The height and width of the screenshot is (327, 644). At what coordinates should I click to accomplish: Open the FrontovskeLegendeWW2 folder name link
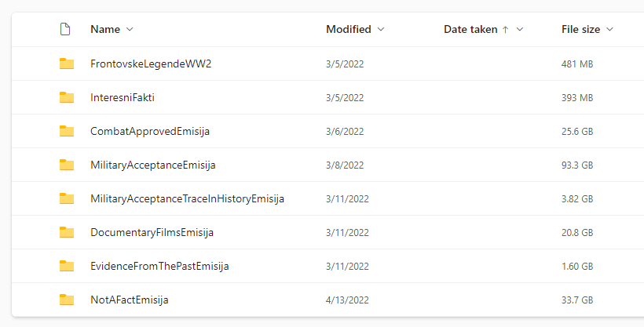click(x=151, y=64)
